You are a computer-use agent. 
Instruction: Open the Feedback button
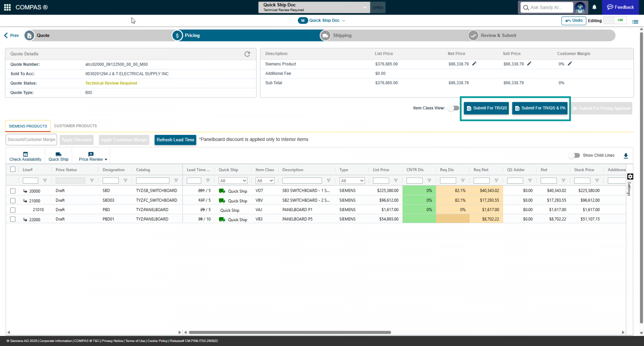pyautogui.click(x=620, y=7)
